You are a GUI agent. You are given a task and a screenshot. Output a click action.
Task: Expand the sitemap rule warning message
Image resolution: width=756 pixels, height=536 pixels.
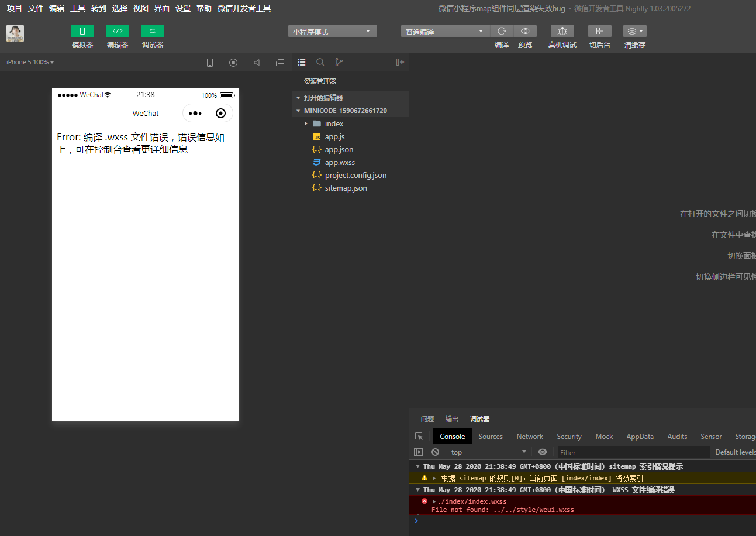(x=434, y=478)
